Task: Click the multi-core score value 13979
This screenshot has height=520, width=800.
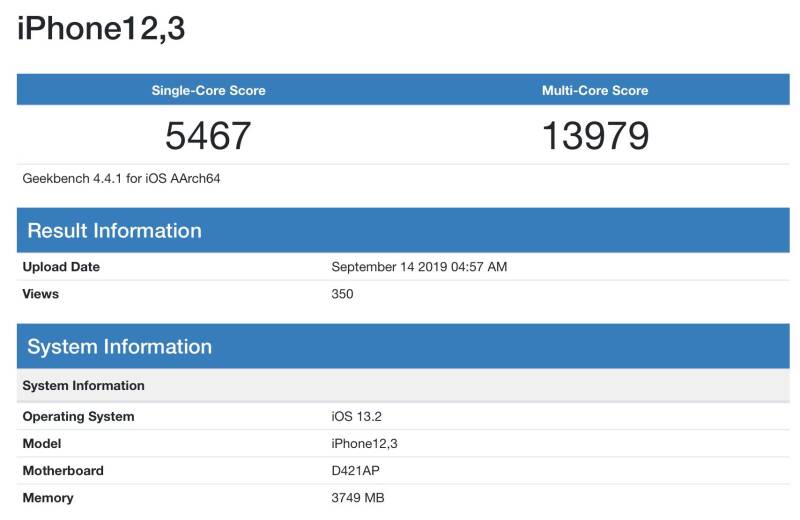Action: coord(595,136)
